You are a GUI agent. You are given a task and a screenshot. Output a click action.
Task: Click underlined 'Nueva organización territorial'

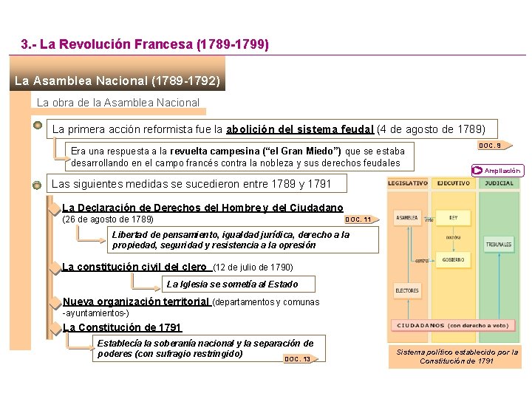pos(136,301)
